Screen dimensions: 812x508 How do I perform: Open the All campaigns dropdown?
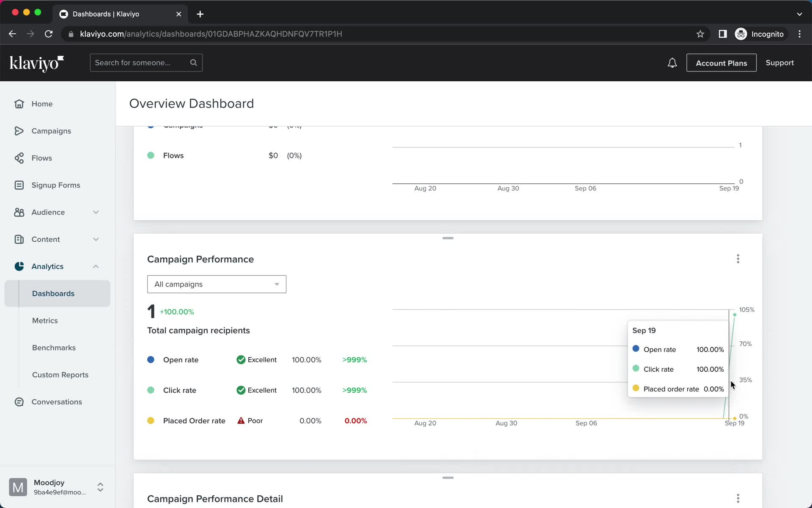(x=217, y=284)
